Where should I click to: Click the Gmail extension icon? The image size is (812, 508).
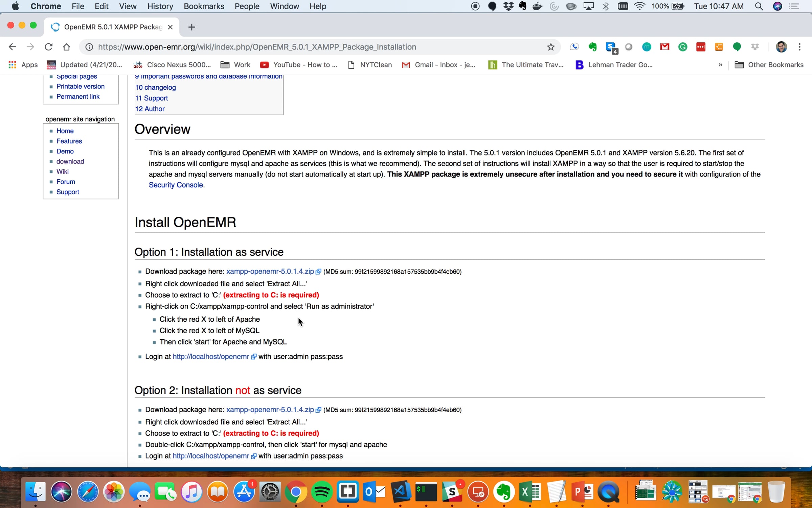[664, 47]
